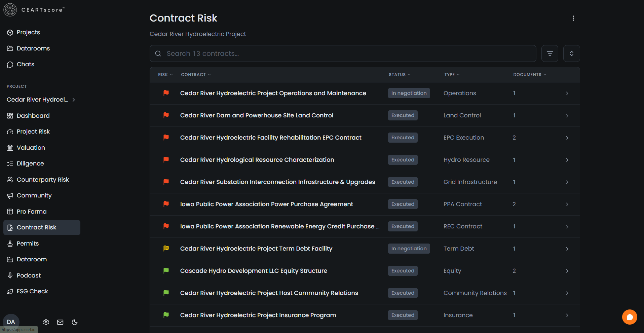Image resolution: width=644 pixels, height=333 pixels.
Task: Sort by the STATUS column header
Action: click(x=400, y=75)
